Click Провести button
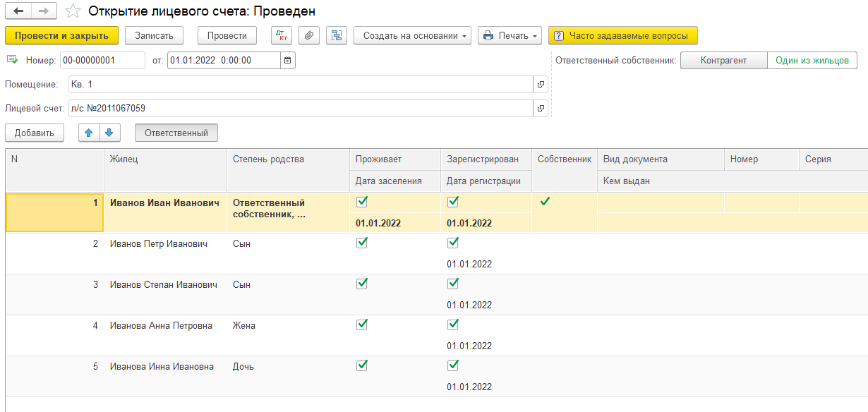Image resolution: width=868 pixels, height=412 pixels. pos(227,35)
